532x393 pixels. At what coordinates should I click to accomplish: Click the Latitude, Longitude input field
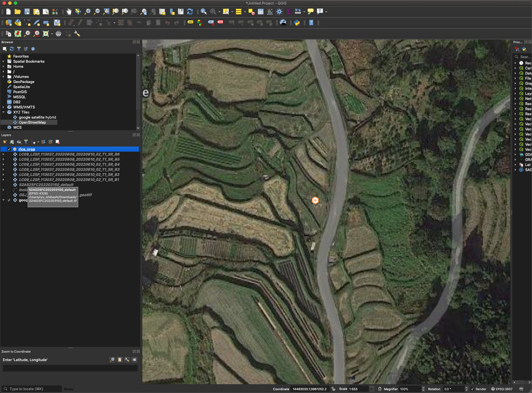click(x=70, y=368)
